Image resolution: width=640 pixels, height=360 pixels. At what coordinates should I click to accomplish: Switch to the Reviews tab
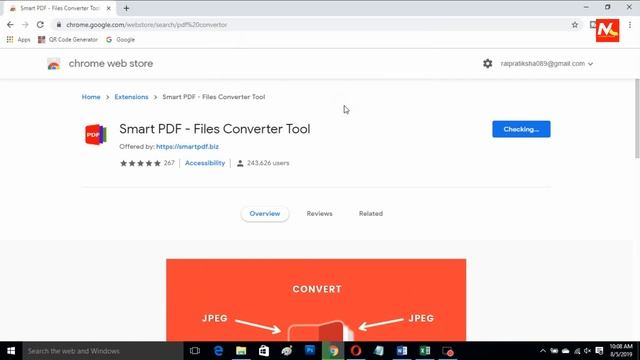coord(320,213)
